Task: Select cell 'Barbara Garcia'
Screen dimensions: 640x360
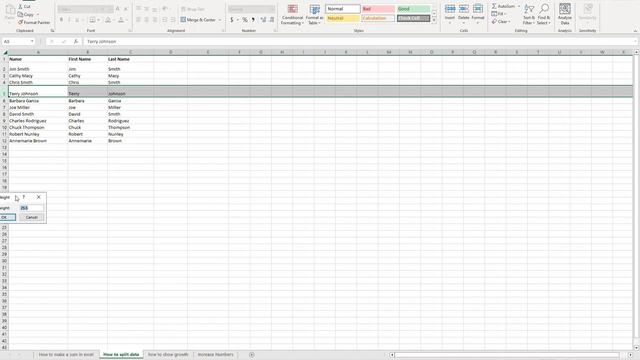Action: (38, 101)
